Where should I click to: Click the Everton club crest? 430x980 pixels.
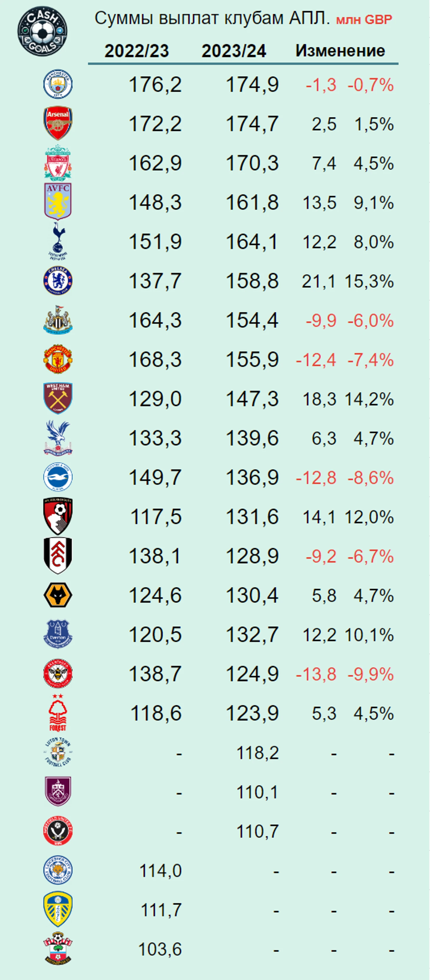[x=58, y=634]
